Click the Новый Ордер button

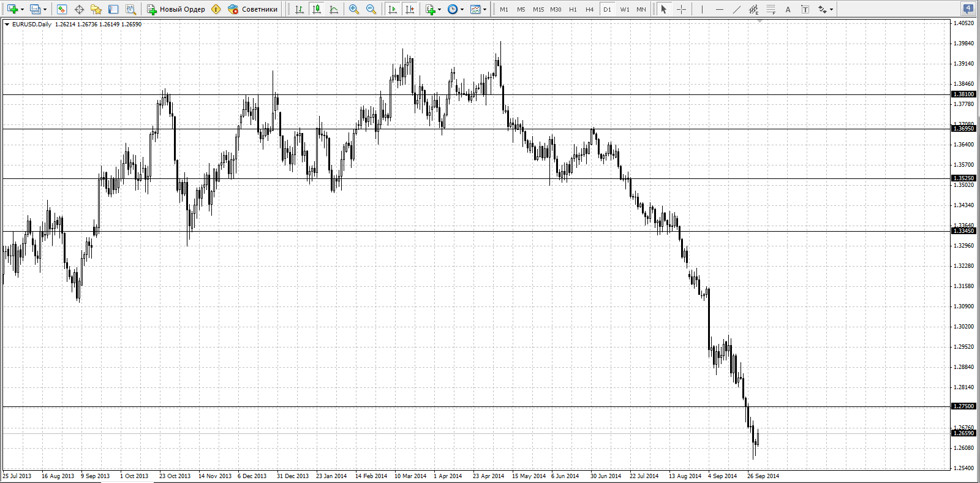[x=176, y=9]
